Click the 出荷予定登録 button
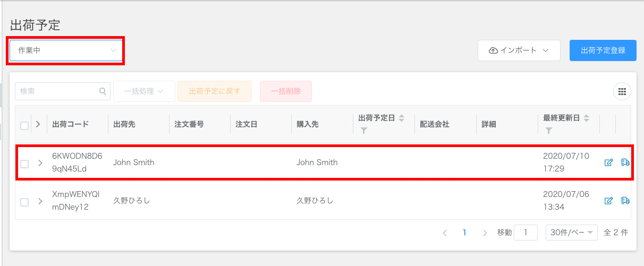 tap(602, 50)
